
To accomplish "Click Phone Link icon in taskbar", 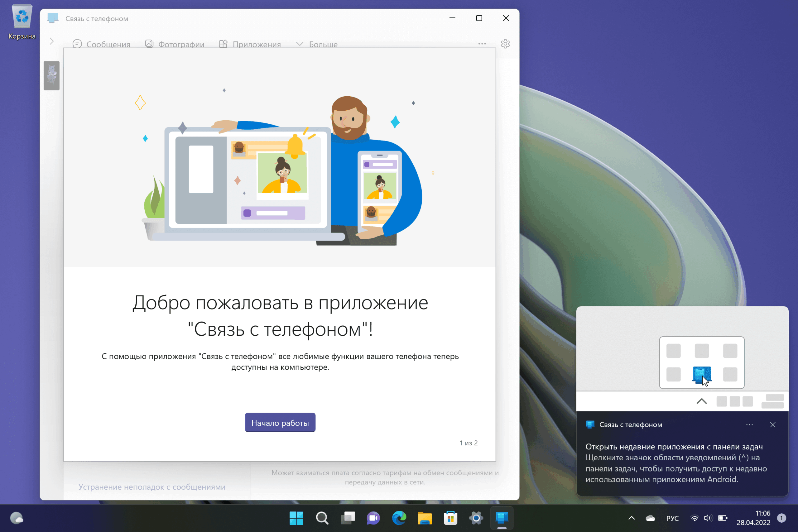I will click(x=502, y=518).
